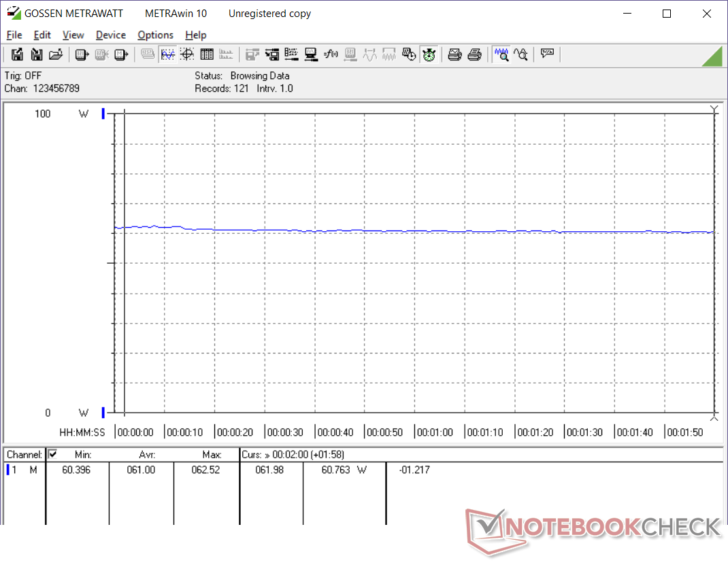Click the device memory M transfer icon
The image size is (728, 565).
[x=121, y=55]
